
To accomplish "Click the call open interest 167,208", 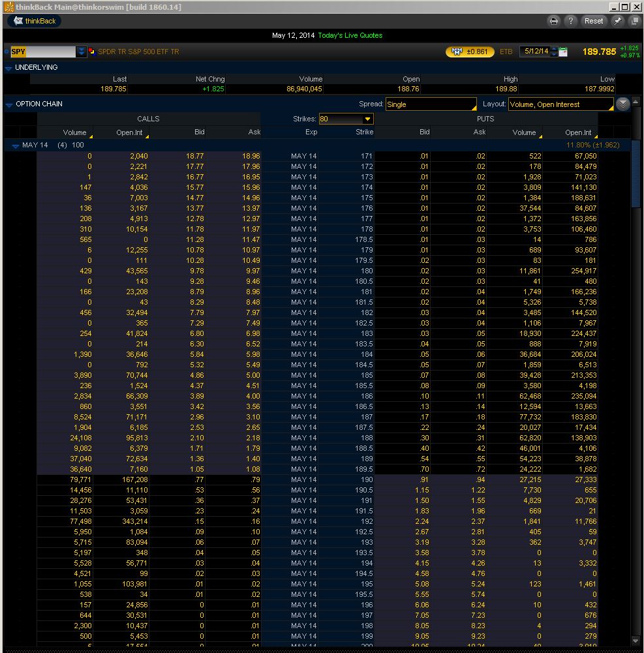I will (134, 479).
